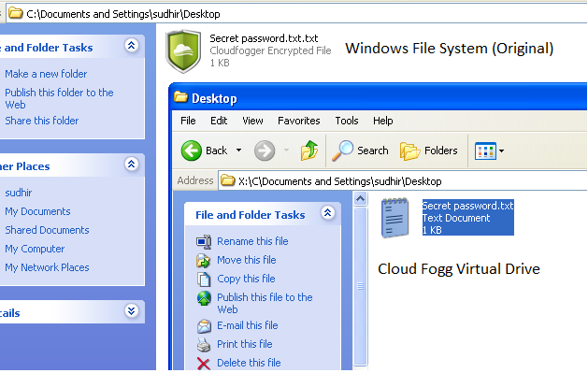Click the Search magnifier toolbar button
The image size is (588, 373).
(x=361, y=151)
